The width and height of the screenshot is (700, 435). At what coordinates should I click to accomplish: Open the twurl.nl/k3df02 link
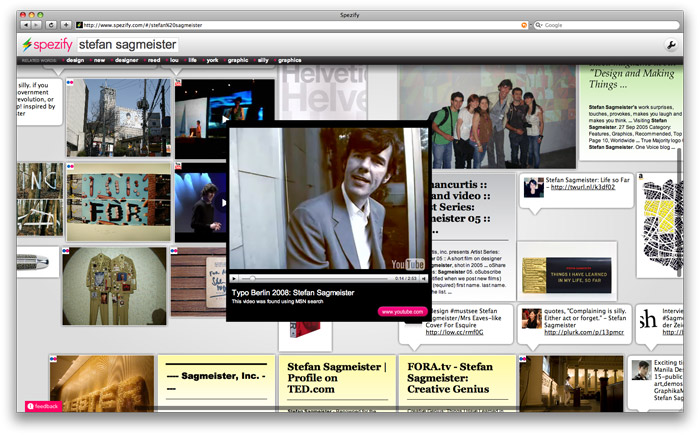pos(583,187)
